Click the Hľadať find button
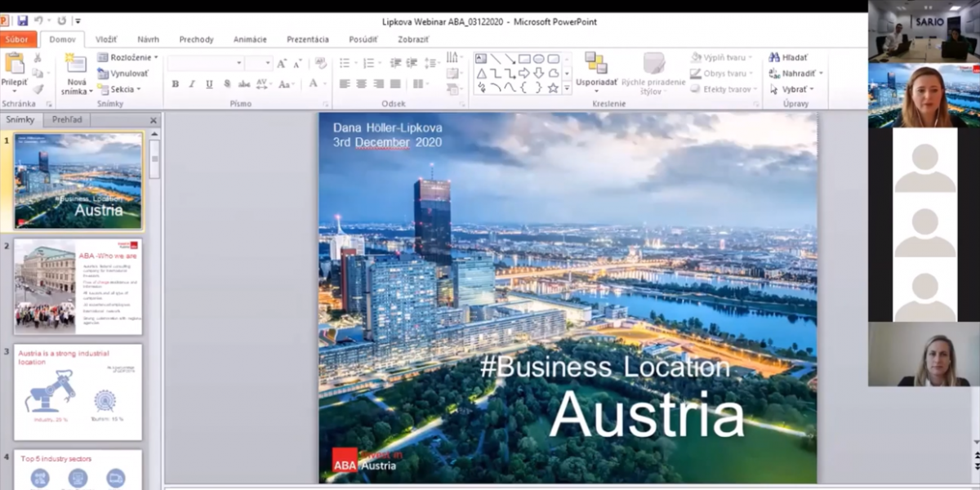The width and height of the screenshot is (980, 490). pos(789,58)
